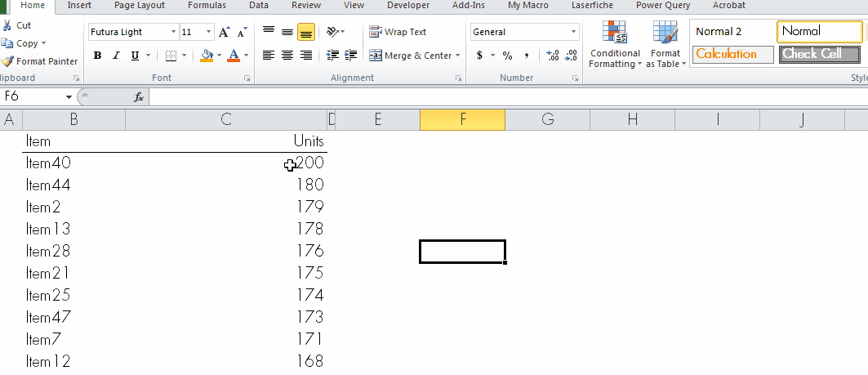The width and height of the screenshot is (868, 375).
Task: Expand the General number format dropdown
Action: (x=573, y=32)
